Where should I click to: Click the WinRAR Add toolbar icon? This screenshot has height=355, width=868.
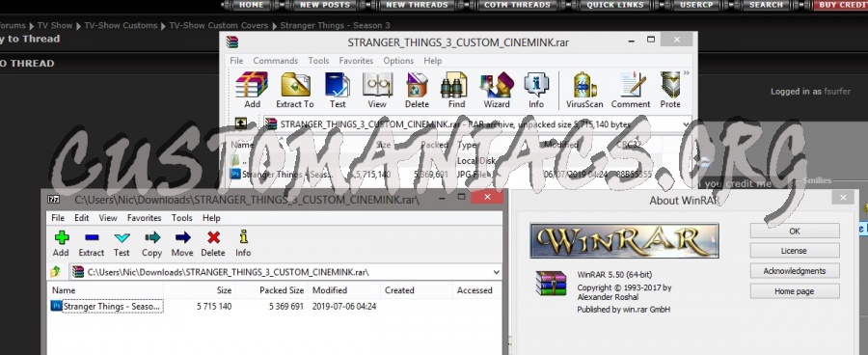(252, 90)
